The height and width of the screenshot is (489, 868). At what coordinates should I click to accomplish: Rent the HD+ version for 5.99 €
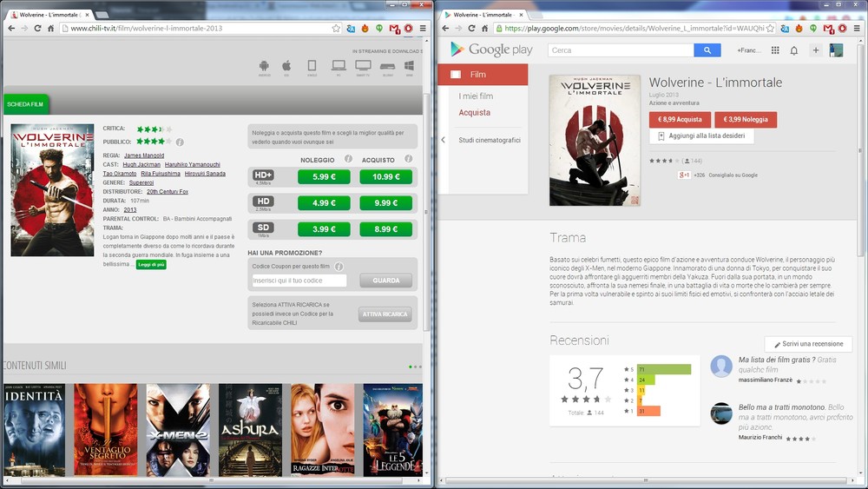pyautogui.click(x=324, y=176)
